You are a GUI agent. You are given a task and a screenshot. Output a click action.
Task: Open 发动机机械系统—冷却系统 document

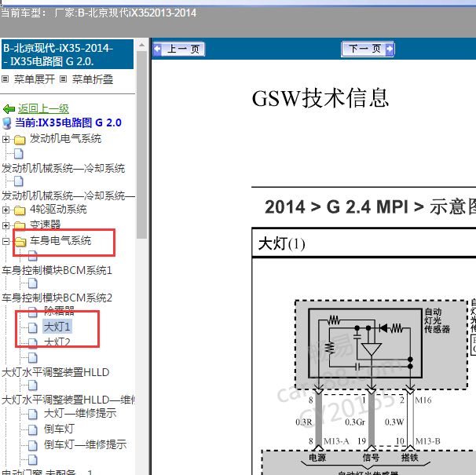tap(64, 169)
